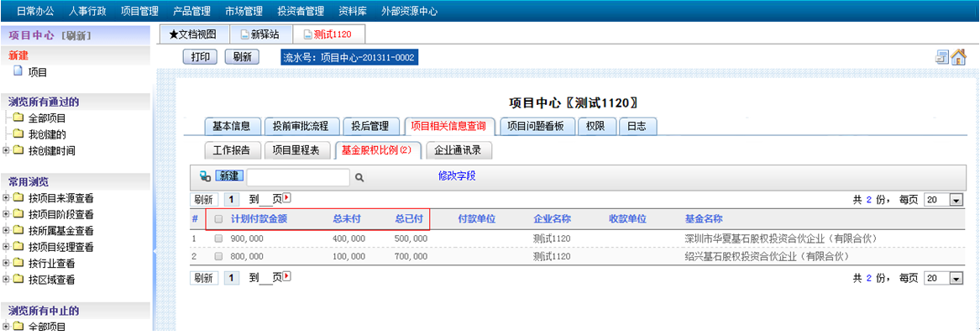Click the home icon at top right
The height and width of the screenshot is (335, 980).
click(x=959, y=57)
